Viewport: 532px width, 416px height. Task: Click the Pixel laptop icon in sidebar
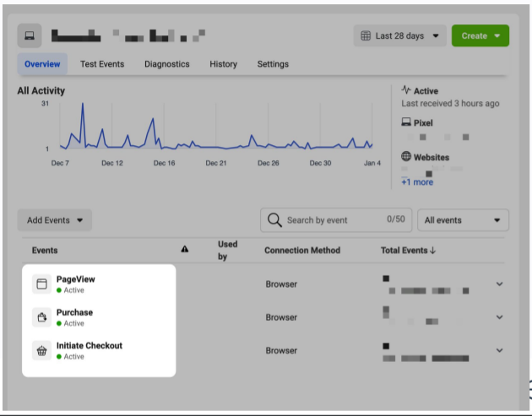[x=406, y=122]
